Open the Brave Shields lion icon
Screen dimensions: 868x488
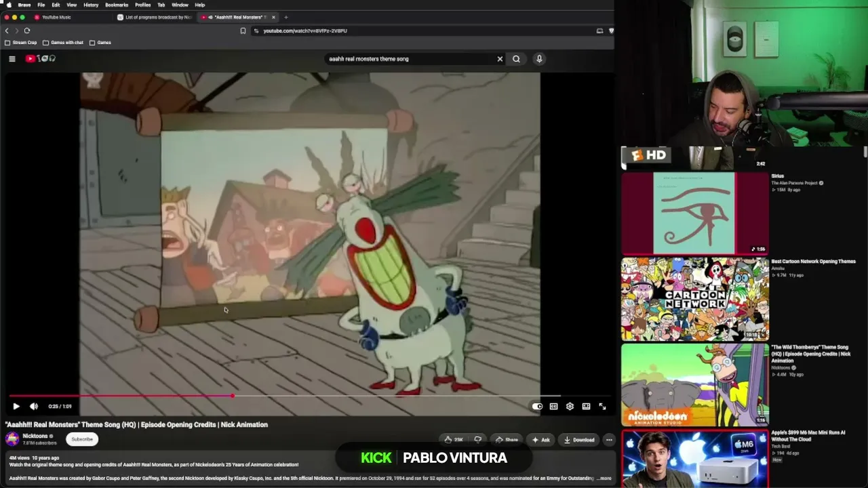[611, 30]
